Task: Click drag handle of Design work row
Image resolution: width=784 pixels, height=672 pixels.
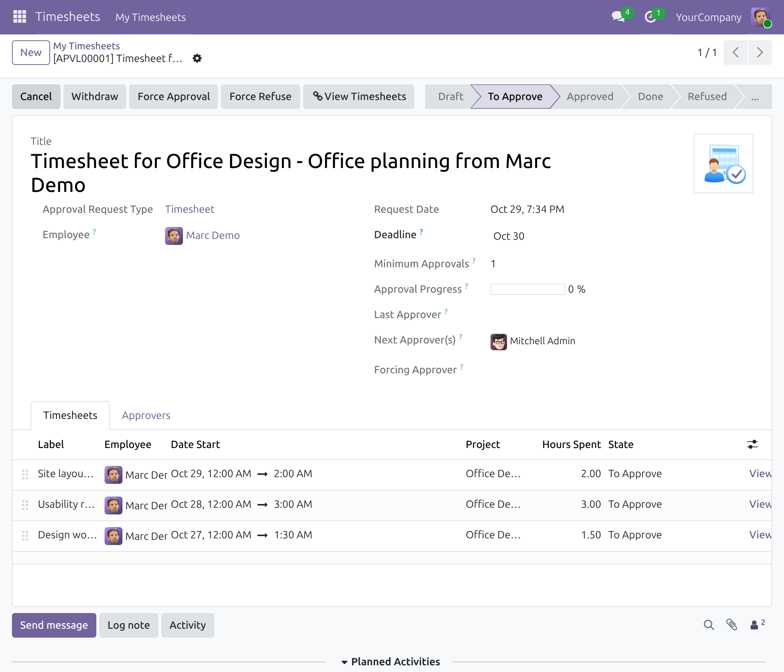Action: pos(25,536)
